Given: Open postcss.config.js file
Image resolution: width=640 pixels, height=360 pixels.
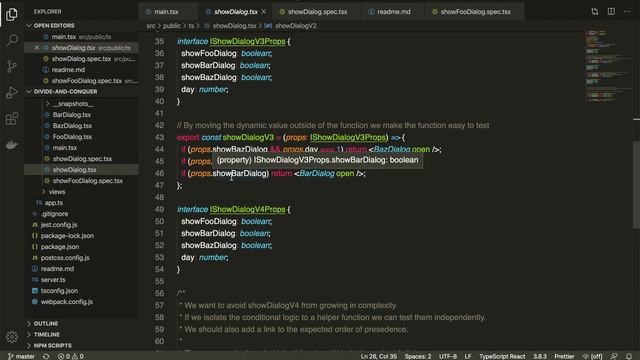Looking at the screenshot, I should [65, 258].
